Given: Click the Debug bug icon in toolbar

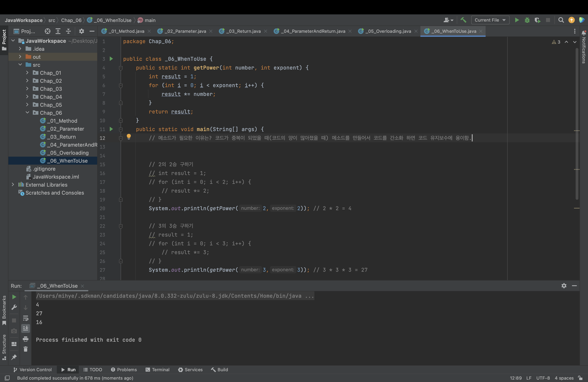Looking at the screenshot, I should coord(527,20).
